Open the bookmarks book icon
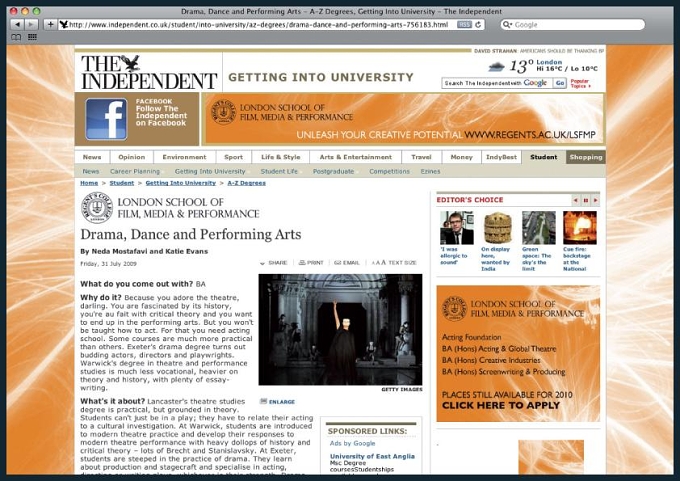680x481 pixels. (16, 37)
